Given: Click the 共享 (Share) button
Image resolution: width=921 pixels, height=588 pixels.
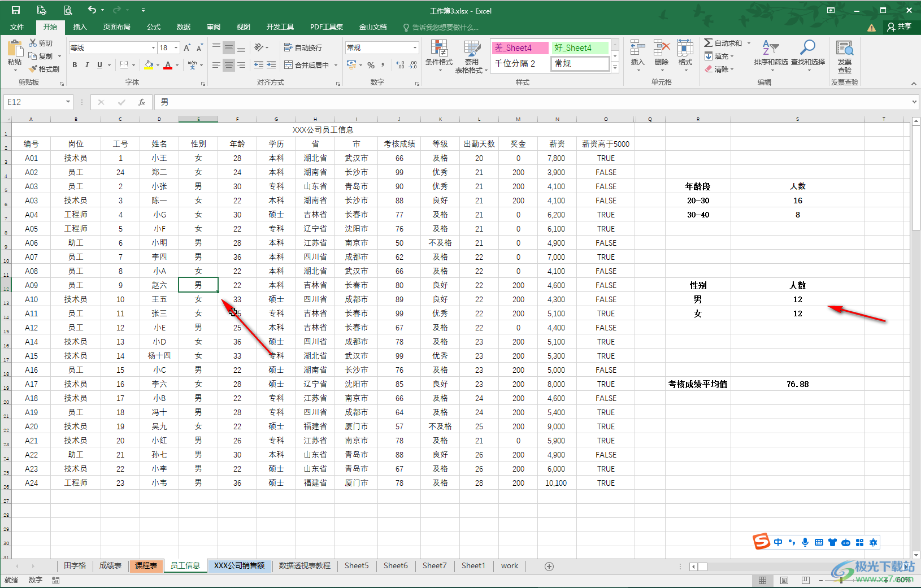Looking at the screenshot, I should 900,27.
